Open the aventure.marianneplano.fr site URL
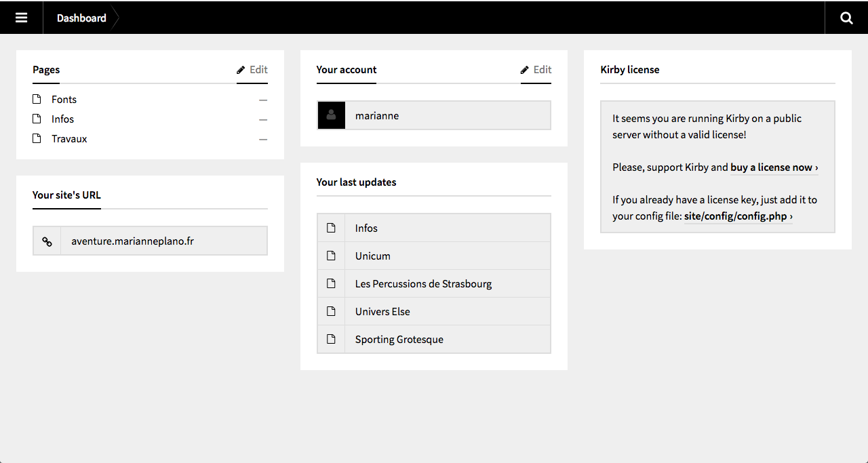The image size is (868, 463). [x=133, y=241]
